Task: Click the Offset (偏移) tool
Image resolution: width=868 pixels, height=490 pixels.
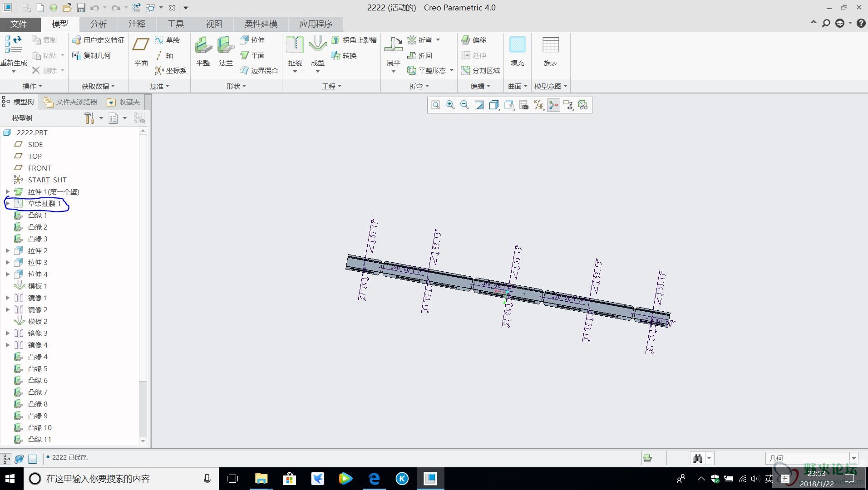Action: coord(474,40)
